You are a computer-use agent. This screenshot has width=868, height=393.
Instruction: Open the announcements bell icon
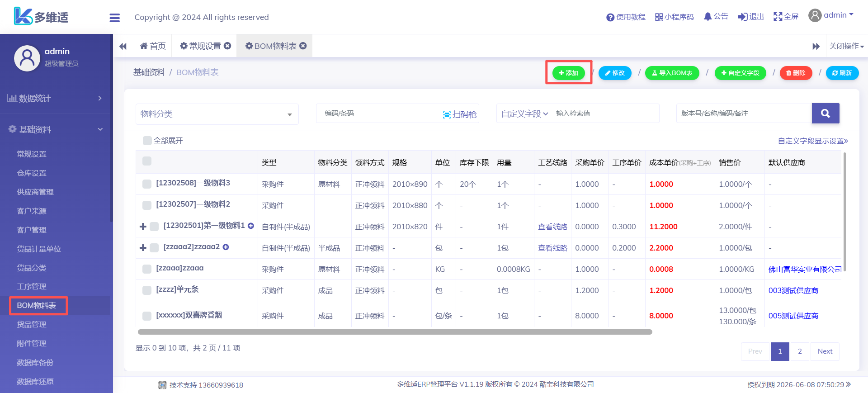point(708,17)
